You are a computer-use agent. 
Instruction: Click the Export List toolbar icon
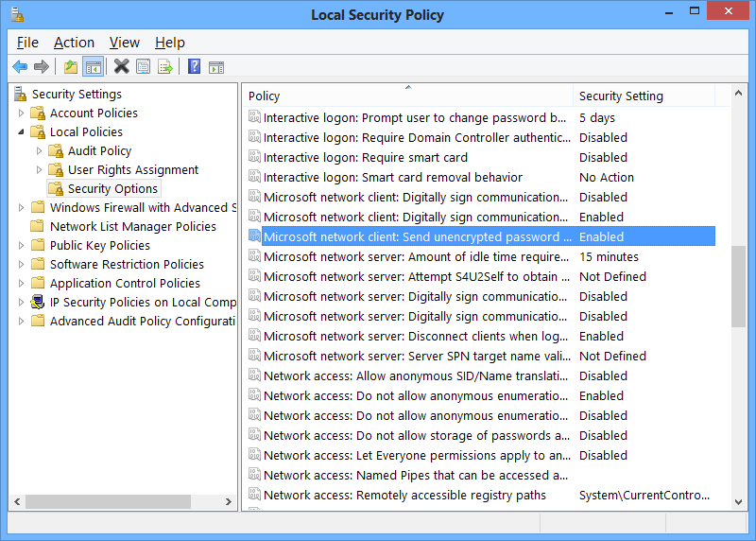point(165,66)
